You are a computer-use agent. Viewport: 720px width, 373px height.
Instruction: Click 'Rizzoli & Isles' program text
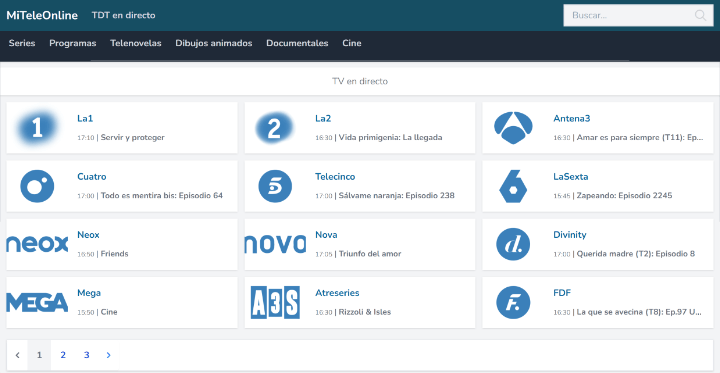365,312
